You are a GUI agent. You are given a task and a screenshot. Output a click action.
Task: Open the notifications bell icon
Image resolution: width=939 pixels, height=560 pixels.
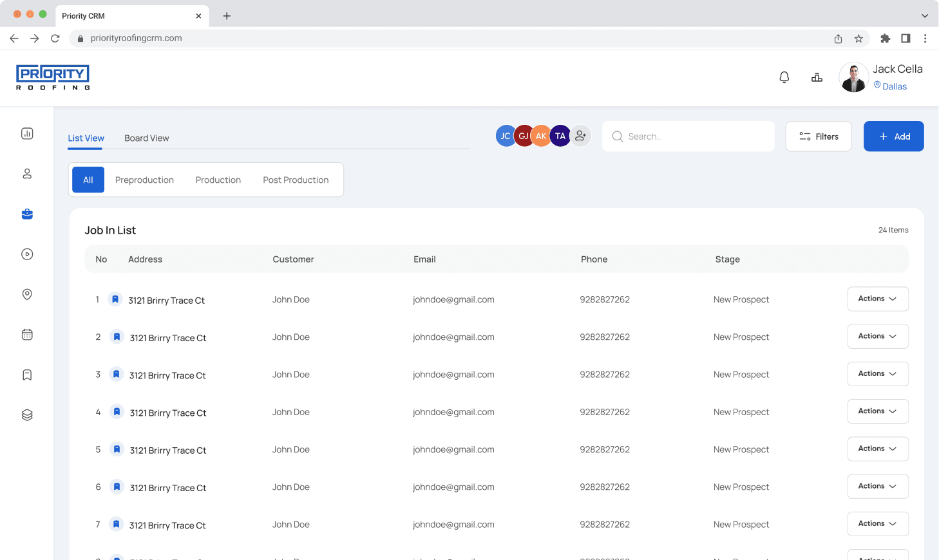point(784,77)
